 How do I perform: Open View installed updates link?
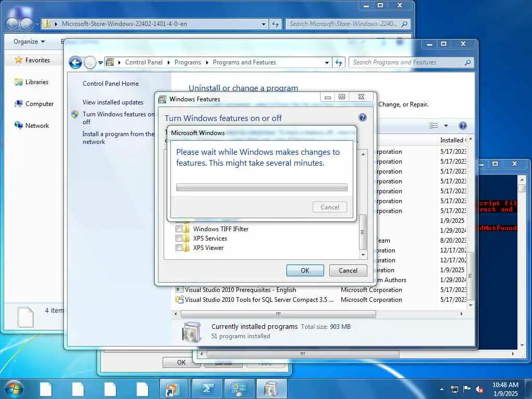[x=113, y=102]
